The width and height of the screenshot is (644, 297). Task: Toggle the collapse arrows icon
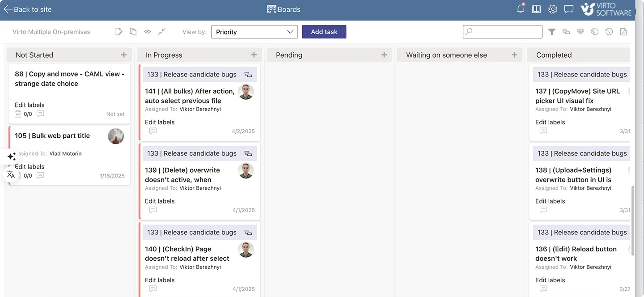click(161, 31)
